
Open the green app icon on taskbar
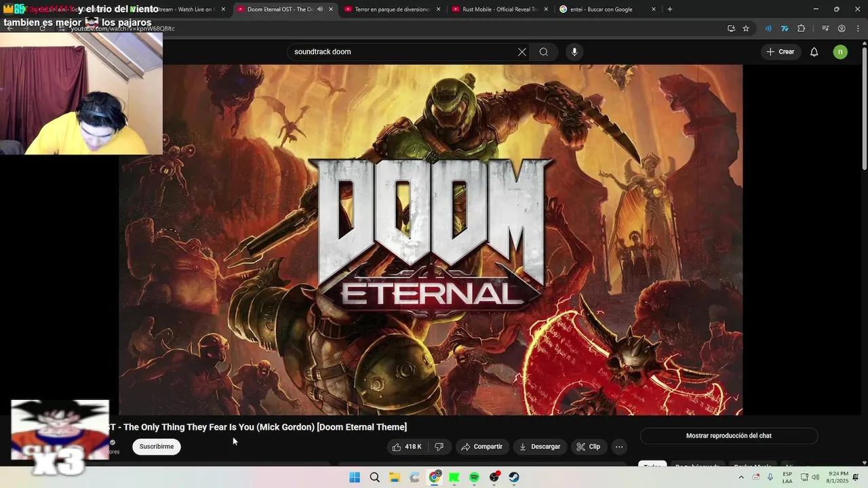coord(454,477)
